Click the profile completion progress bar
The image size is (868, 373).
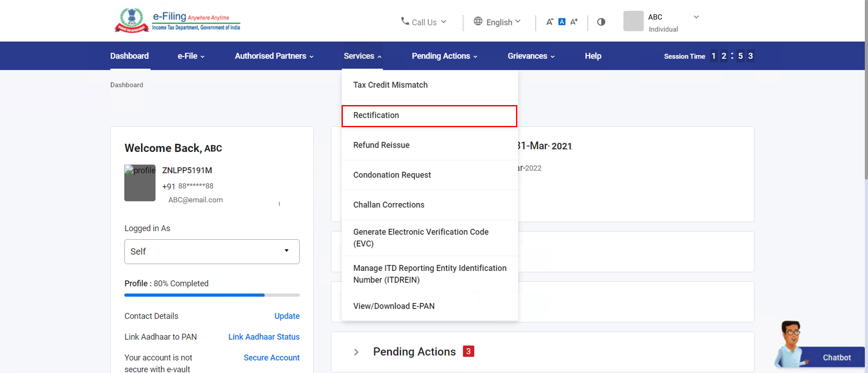coord(212,295)
